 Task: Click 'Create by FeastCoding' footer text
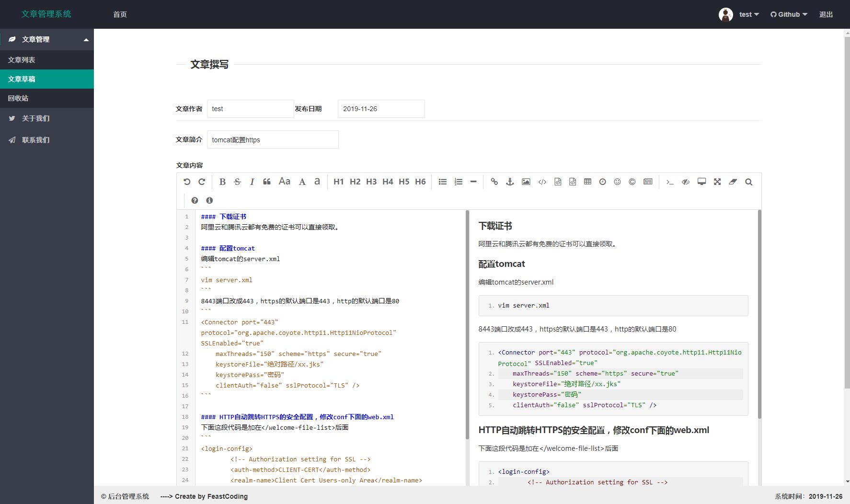[211, 496]
